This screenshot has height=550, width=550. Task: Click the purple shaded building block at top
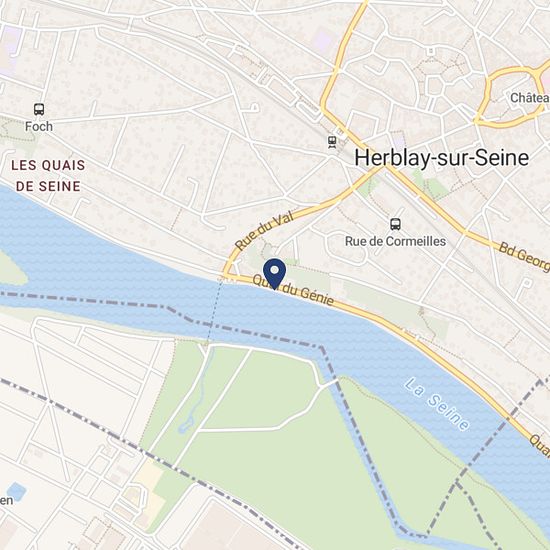coord(322,41)
